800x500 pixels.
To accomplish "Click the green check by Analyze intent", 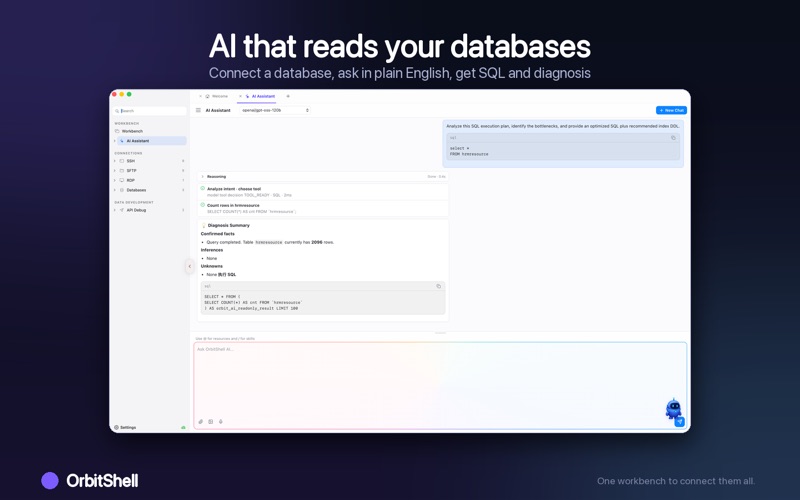I will [x=203, y=189].
